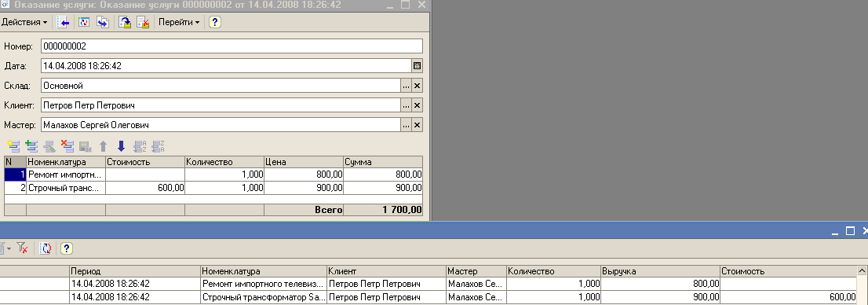Click the Цена column header

[304, 162]
